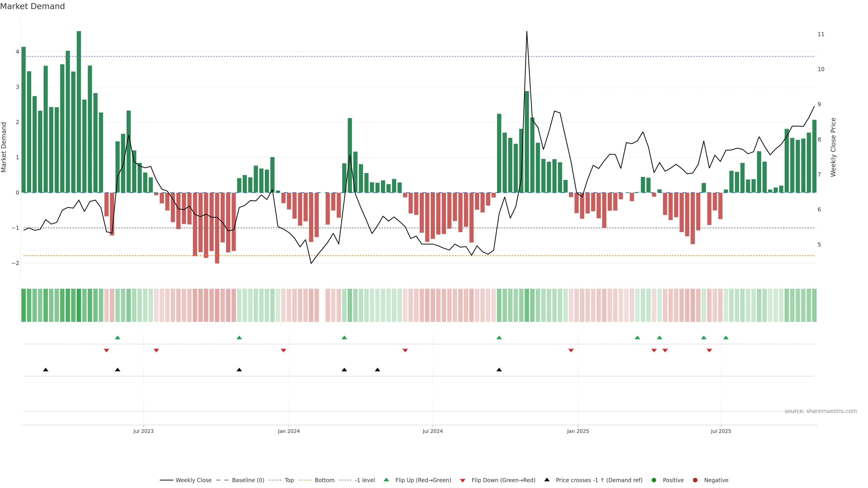Click the Jan 2024 x-axis label
Viewport: 868px width, 488px height.
click(x=288, y=431)
